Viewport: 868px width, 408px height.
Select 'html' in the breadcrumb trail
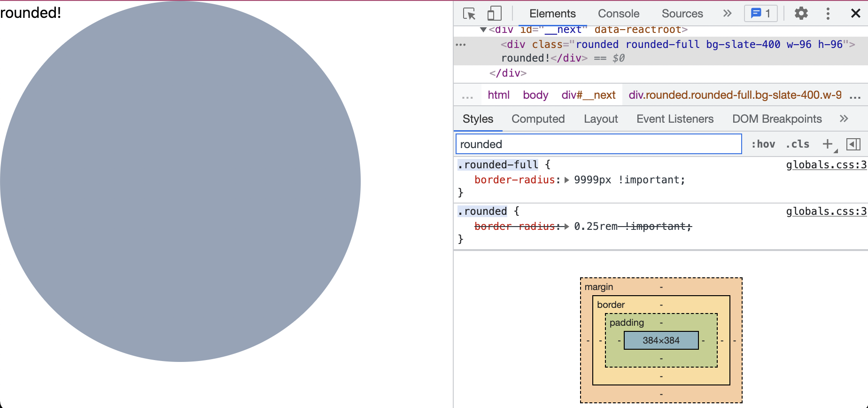pyautogui.click(x=498, y=95)
